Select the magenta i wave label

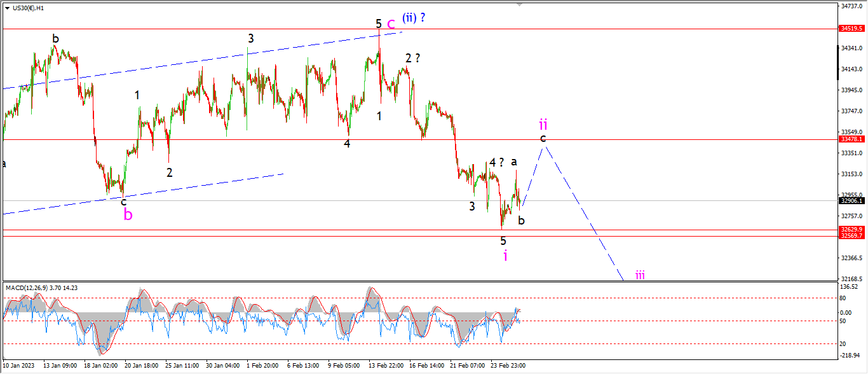[x=505, y=255]
